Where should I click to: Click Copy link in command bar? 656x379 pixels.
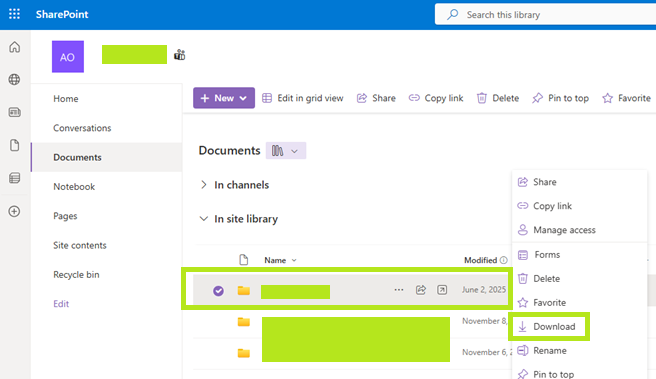[436, 98]
